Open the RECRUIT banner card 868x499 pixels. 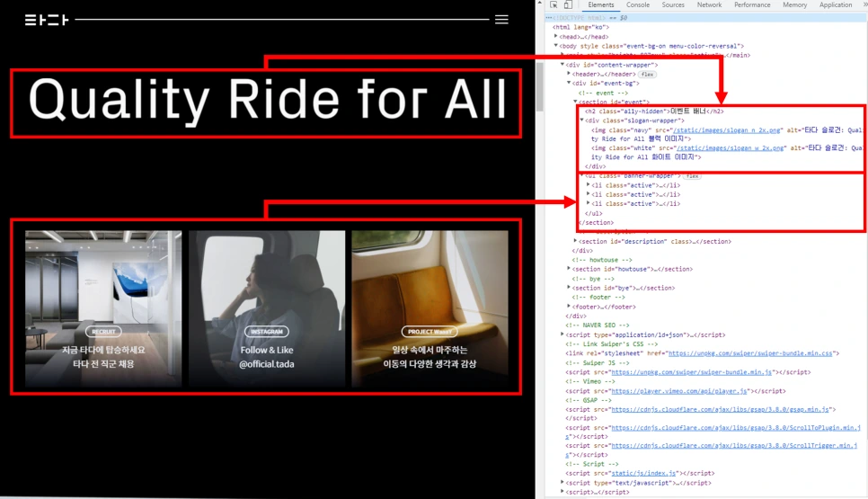tap(103, 308)
